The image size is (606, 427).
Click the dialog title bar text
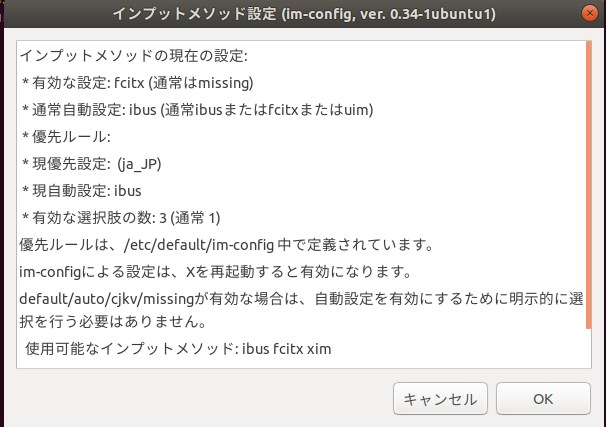(x=304, y=14)
